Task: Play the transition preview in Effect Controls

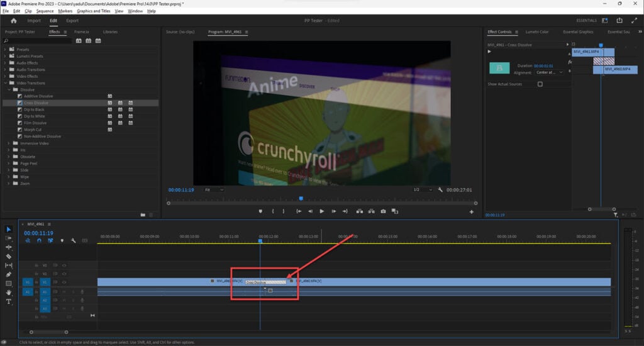Action: [x=489, y=52]
